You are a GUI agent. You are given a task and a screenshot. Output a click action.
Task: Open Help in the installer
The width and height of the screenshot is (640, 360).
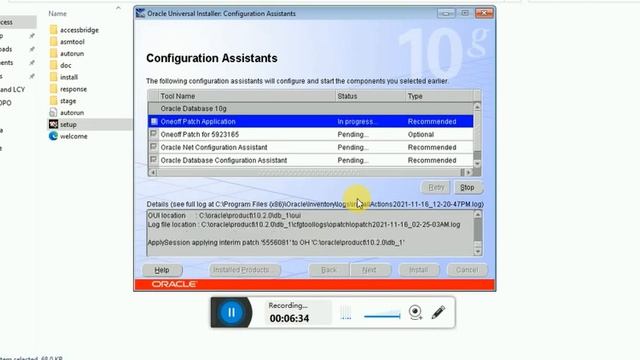point(162,270)
